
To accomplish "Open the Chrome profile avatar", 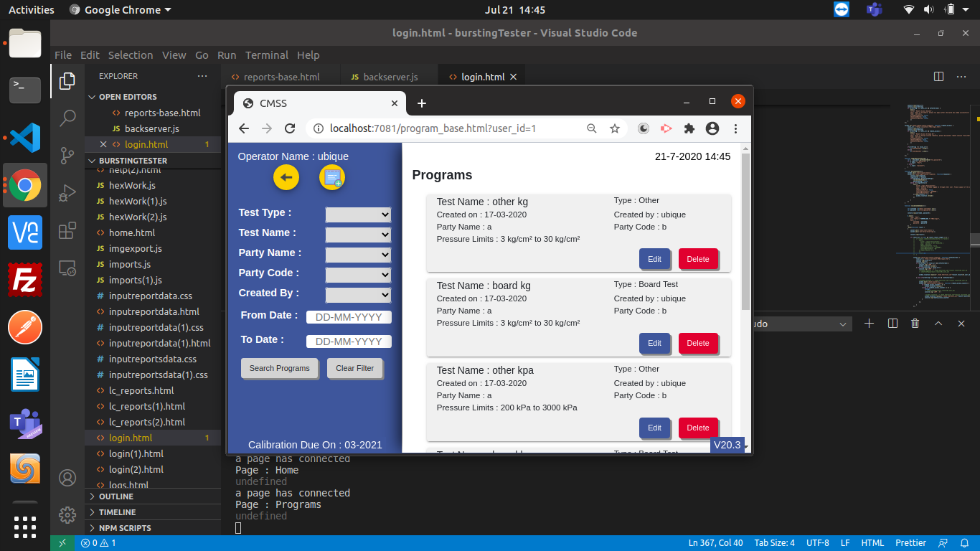I will coord(712,128).
